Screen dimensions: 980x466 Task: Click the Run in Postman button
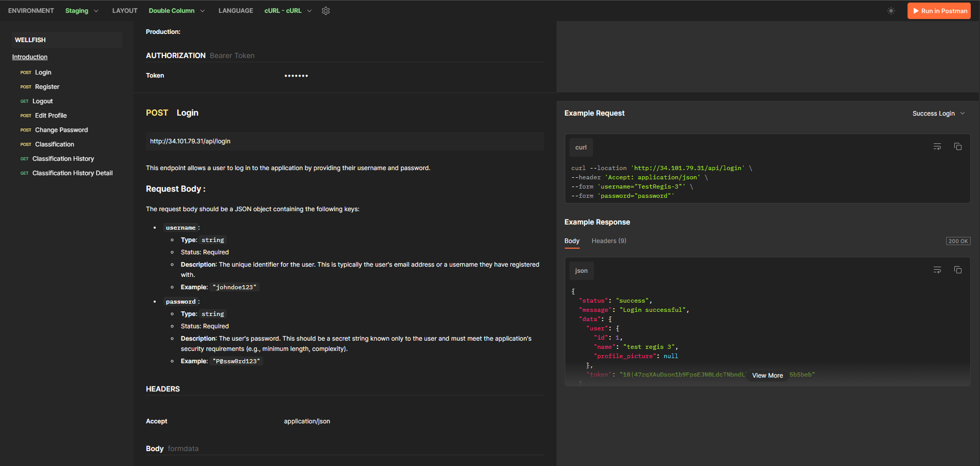939,11
